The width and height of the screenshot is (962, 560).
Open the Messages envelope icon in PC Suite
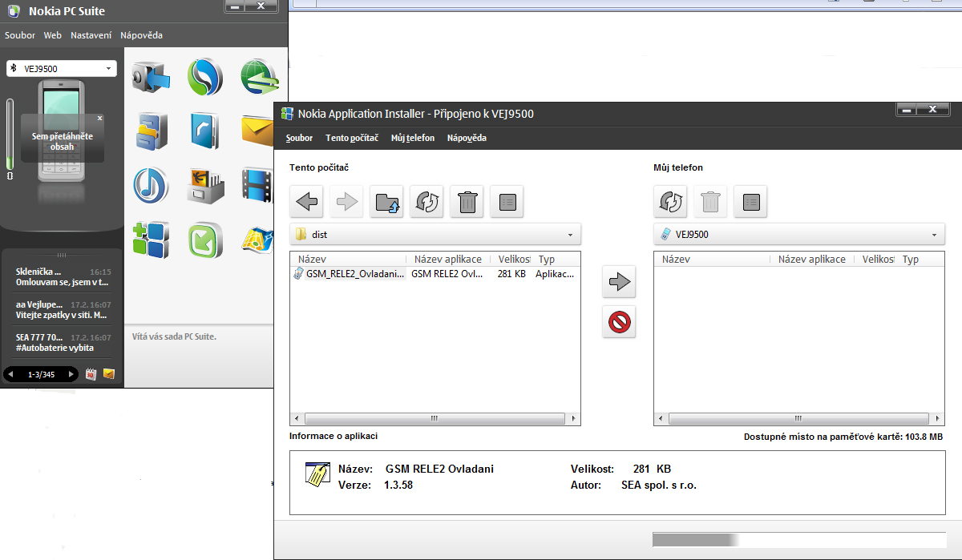pyautogui.click(x=259, y=130)
